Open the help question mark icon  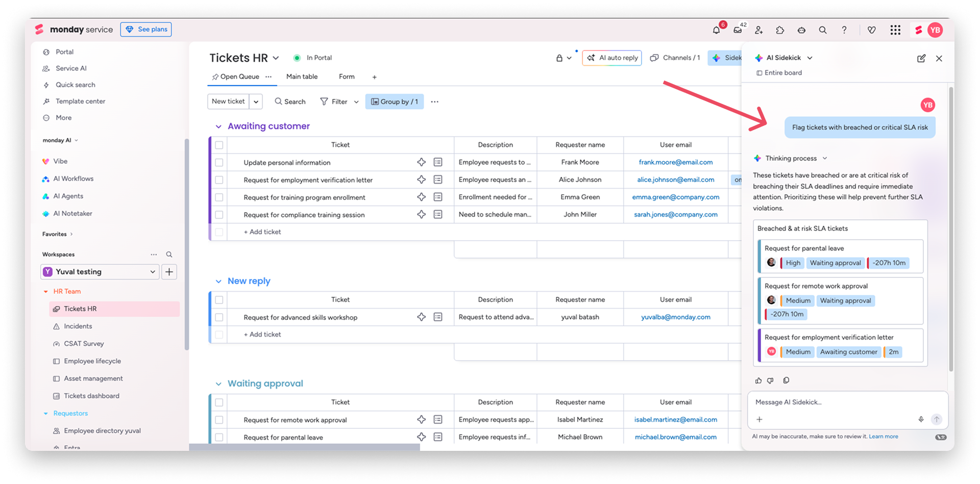[x=844, y=30]
